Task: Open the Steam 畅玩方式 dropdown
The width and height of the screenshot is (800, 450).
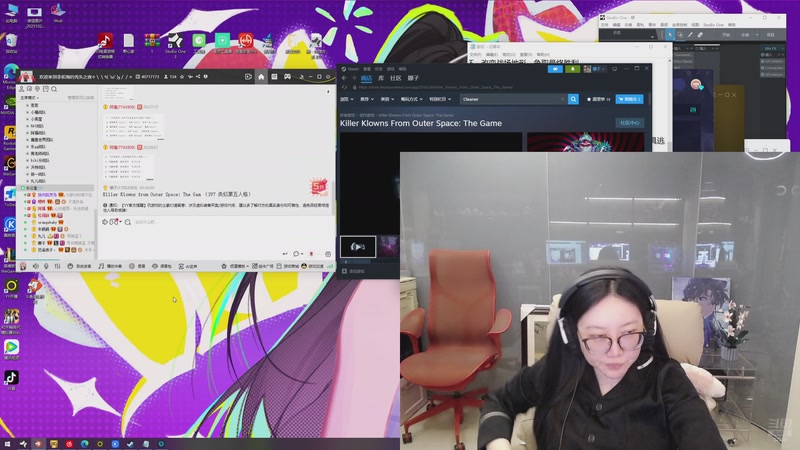Action: point(412,99)
